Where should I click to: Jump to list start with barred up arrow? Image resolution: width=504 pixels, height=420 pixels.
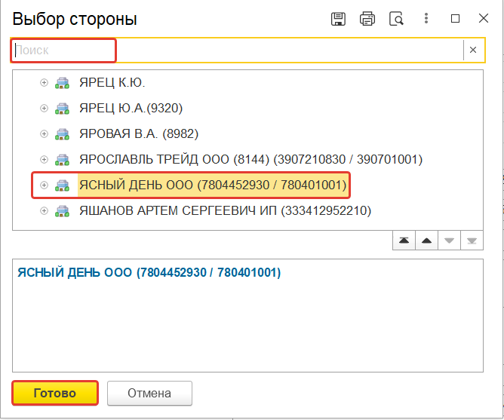(x=404, y=241)
